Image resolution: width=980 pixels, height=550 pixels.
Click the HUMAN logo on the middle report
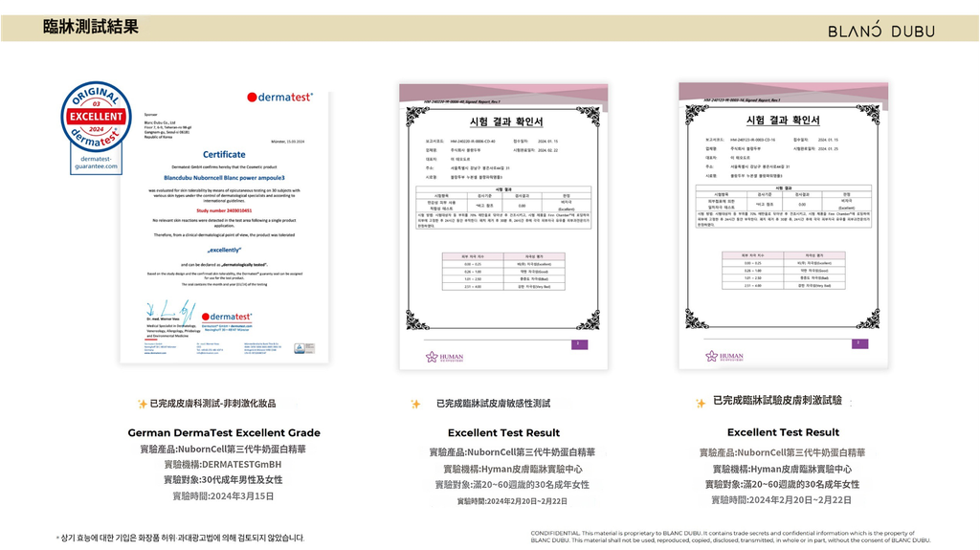click(442, 357)
